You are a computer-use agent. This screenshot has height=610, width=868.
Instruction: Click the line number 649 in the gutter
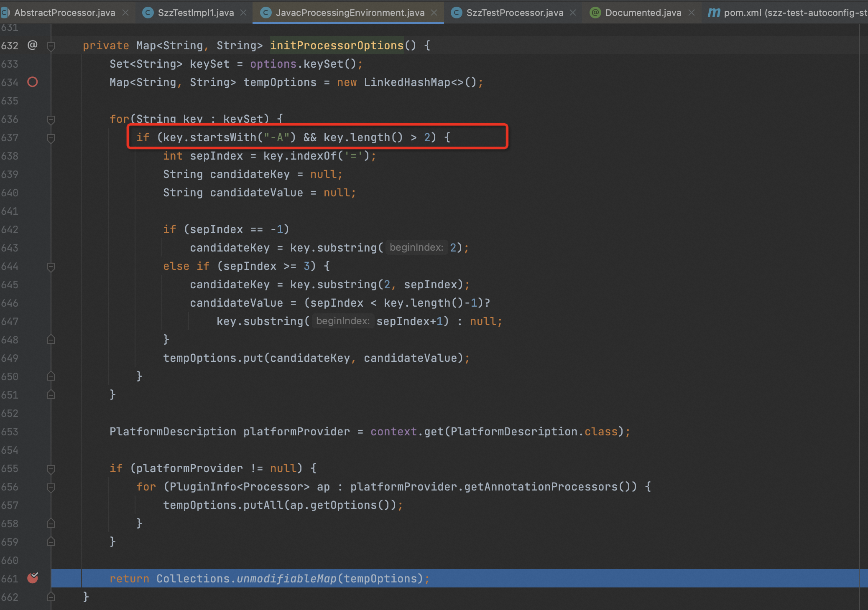pyautogui.click(x=10, y=358)
